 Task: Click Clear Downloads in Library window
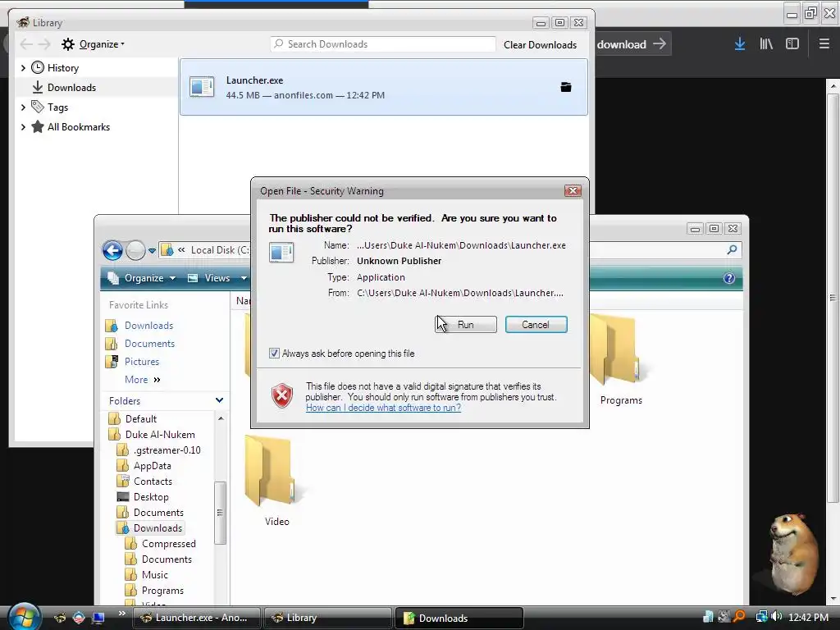click(x=540, y=45)
